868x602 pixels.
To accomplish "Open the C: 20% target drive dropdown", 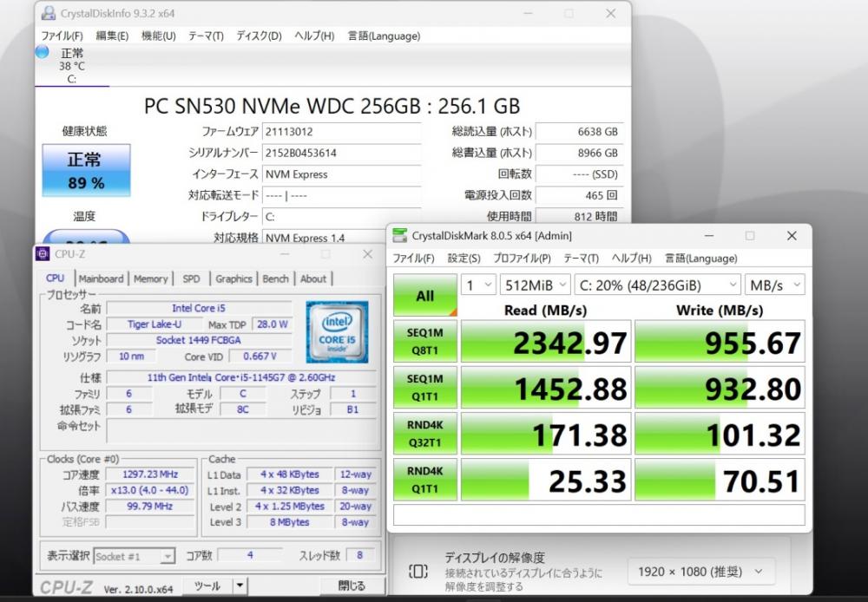I will pyautogui.click(x=658, y=285).
